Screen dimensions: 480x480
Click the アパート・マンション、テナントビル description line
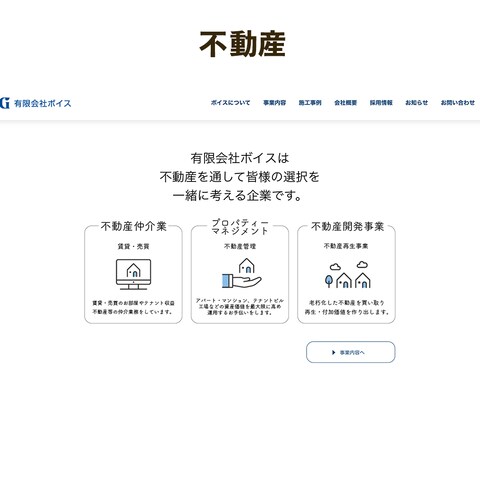click(x=240, y=300)
